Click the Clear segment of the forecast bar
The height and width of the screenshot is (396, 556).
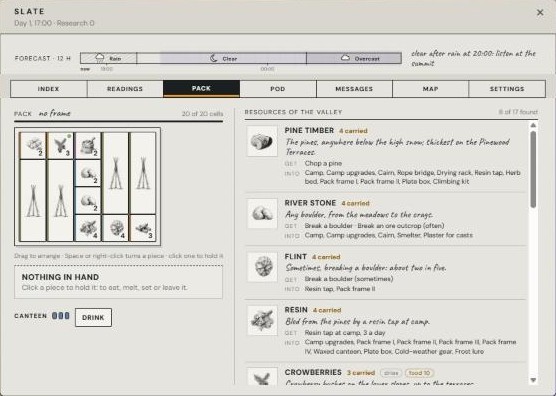click(x=222, y=58)
